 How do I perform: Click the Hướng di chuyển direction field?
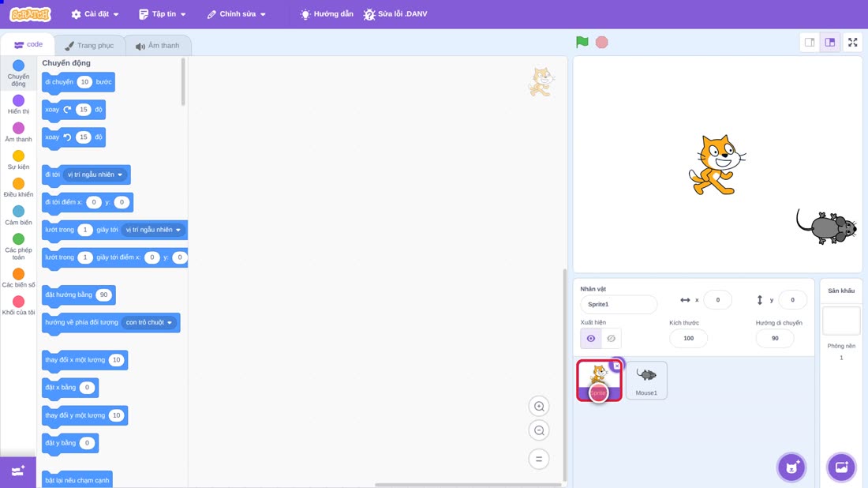[x=774, y=339]
